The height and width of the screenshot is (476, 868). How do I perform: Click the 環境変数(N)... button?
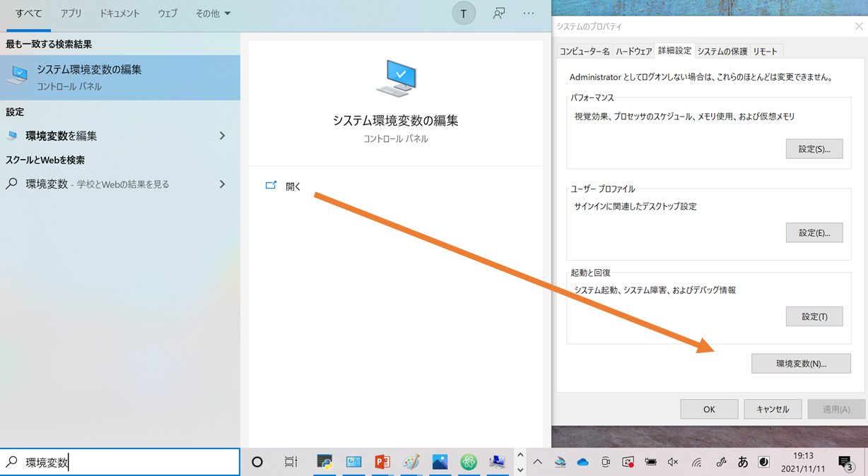pyautogui.click(x=801, y=363)
